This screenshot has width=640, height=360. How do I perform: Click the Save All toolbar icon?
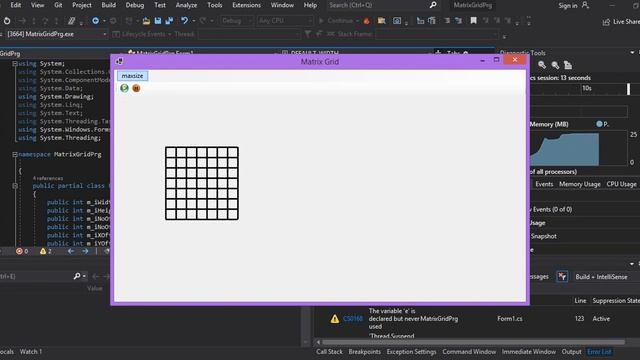point(169,21)
